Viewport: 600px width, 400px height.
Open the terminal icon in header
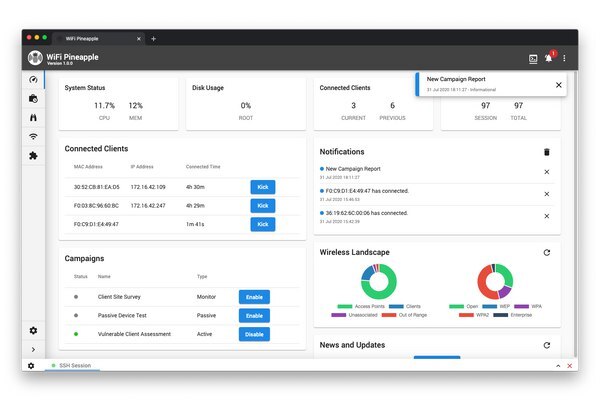click(x=533, y=58)
